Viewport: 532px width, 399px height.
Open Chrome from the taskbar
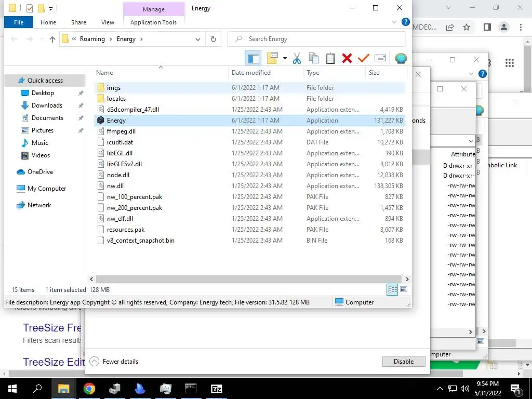[89, 389]
